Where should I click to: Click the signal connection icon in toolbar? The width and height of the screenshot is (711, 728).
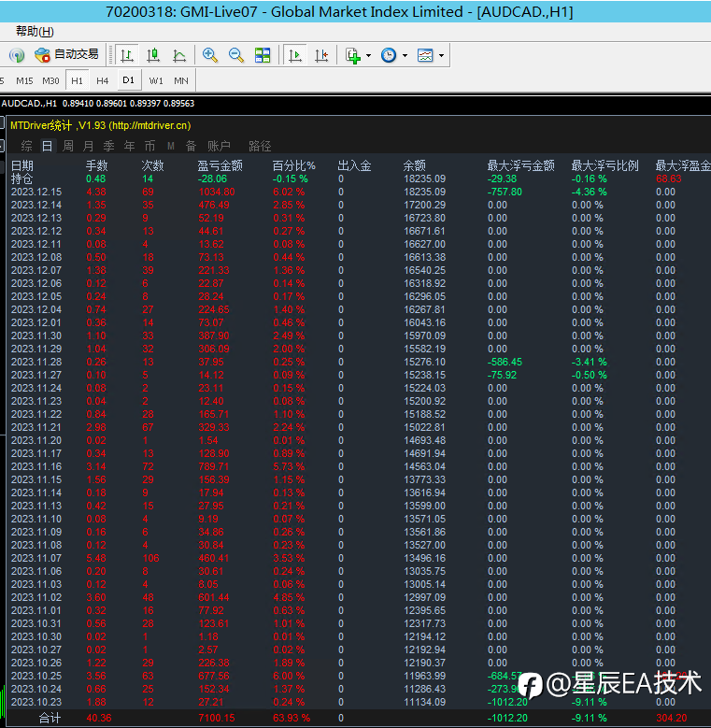17,55
